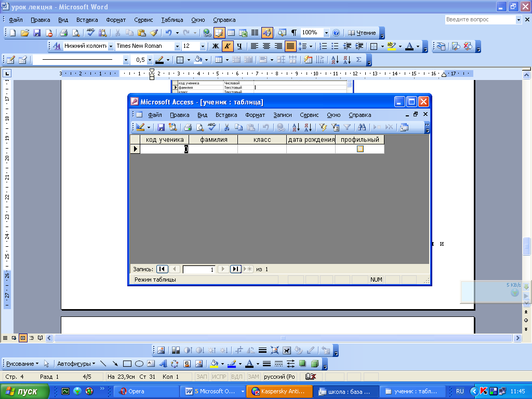Toggle Bold (Ж) formatting
Viewport: 532px width, 399px height.
click(215, 46)
